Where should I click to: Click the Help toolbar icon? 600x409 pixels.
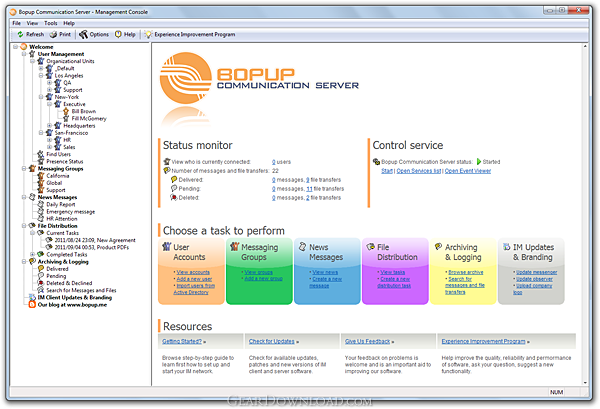coord(118,34)
